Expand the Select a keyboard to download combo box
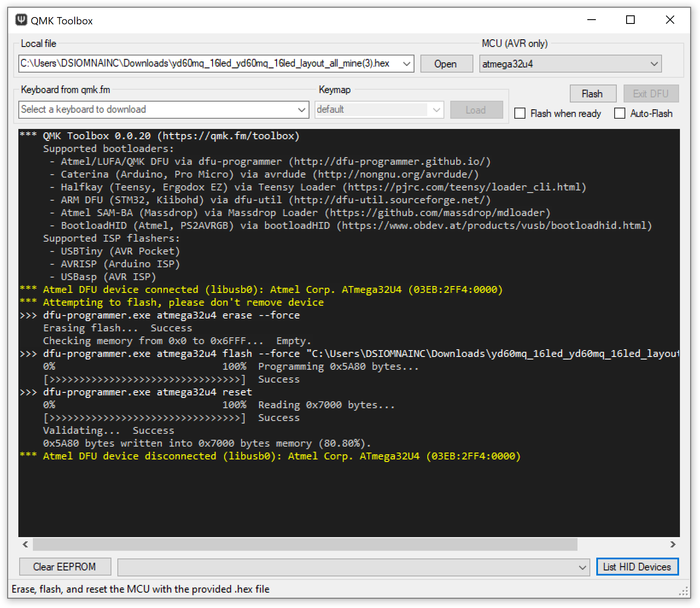 coord(164,110)
